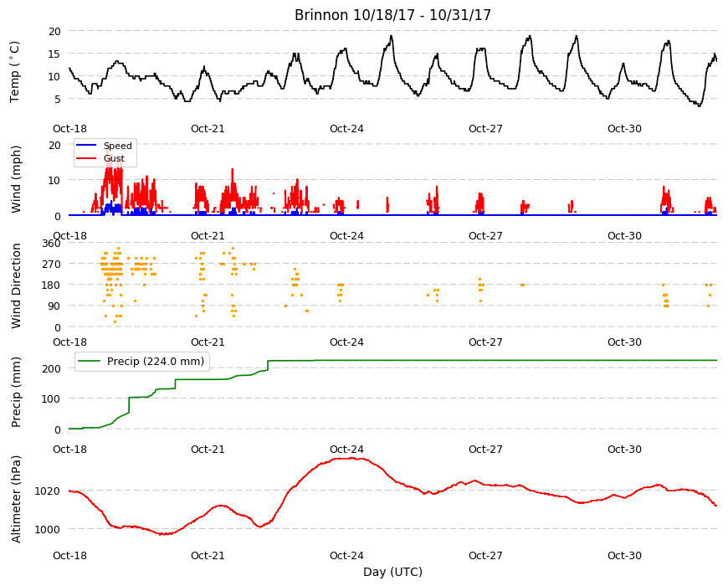Click the Precip (224.0 mm) legend label
Screen dimensions: 728x586
[x=156, y=362]
